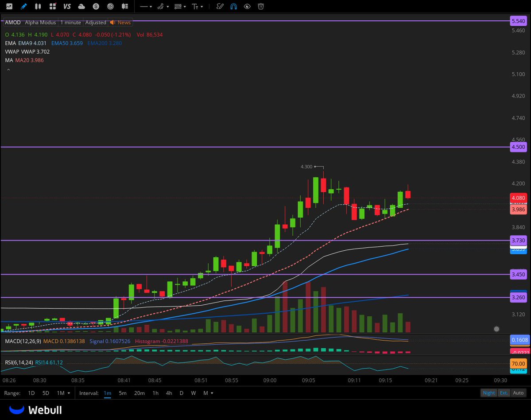This screenshot has height=420, width=531.
Task: Select the 1m interval
Action: (x=107, y=393)
